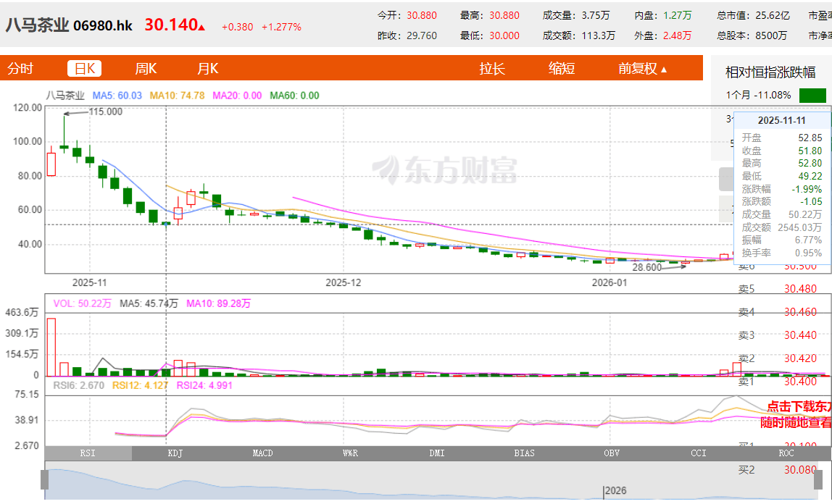Image resolution: width=832 pixels, height=504 pixels.
Task: Choose the DMI indicator tab
Action: (437, 453)
